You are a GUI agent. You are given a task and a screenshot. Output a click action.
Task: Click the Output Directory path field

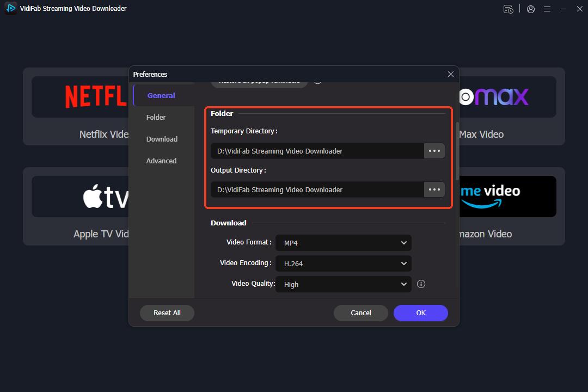(317, 189)
